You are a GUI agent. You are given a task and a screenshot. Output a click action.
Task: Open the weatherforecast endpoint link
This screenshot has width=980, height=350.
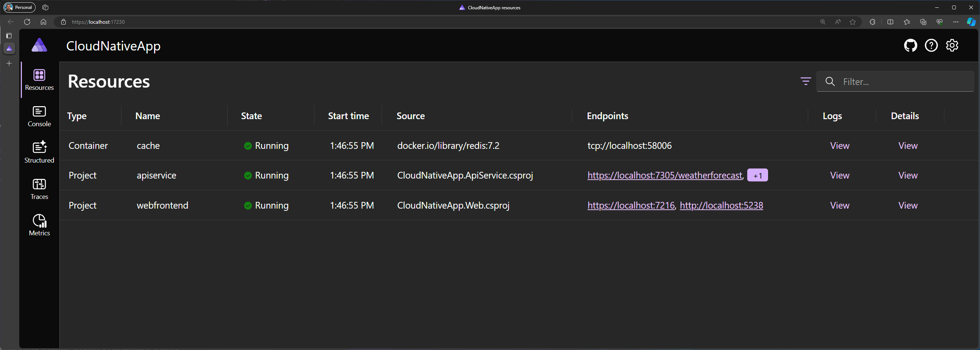click(664, 176)
